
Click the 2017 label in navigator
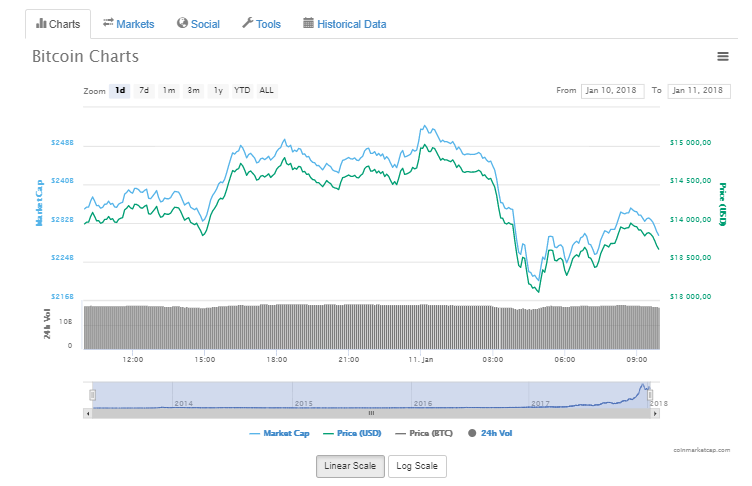click(x=540, y=403)
